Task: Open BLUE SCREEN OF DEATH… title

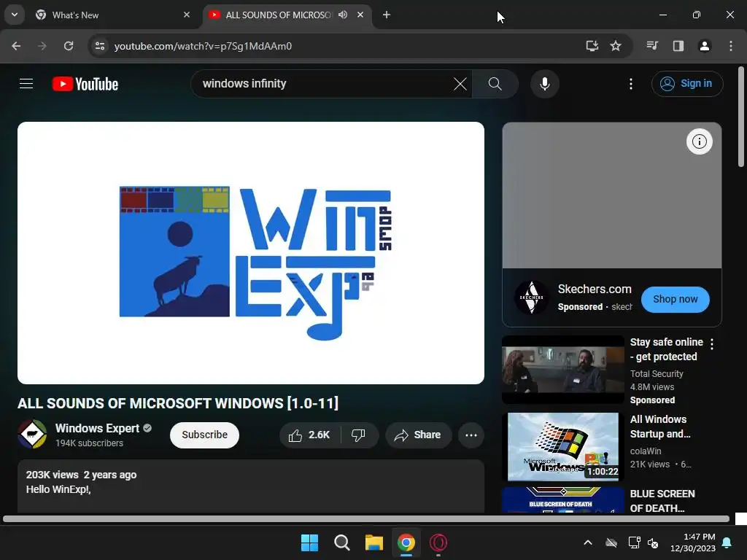Action: point(662,501)
